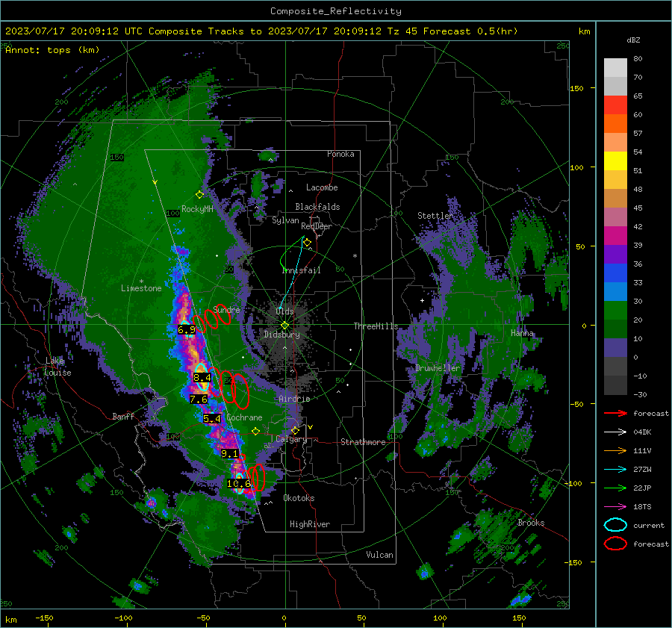Click the ThreeHills label
Image resolution: width=672 pixels, height=628 pixels.
click(x=376, y=326)
